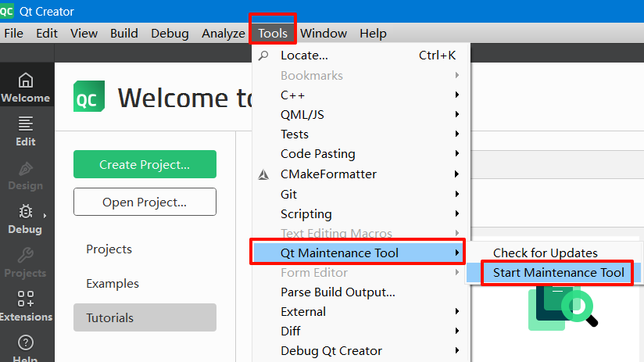
Task: Click the Text Editing Macros entry
Action: click(361, 234)
